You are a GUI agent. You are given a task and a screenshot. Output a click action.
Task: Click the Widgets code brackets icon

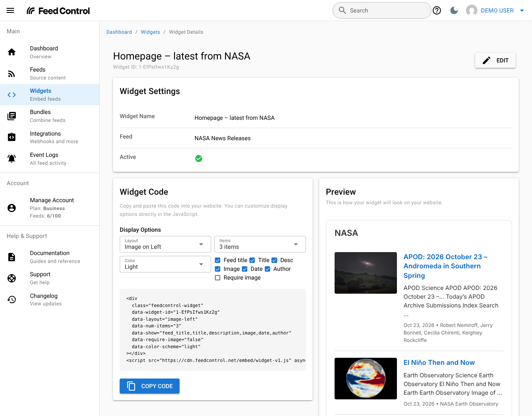click(x=12, y=95)
